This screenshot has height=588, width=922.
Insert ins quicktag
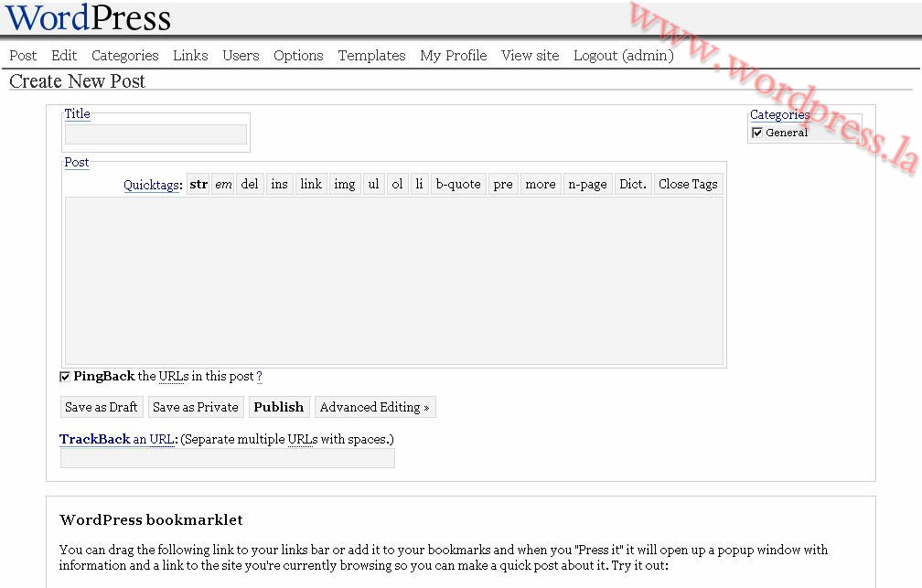coord(279,184)
